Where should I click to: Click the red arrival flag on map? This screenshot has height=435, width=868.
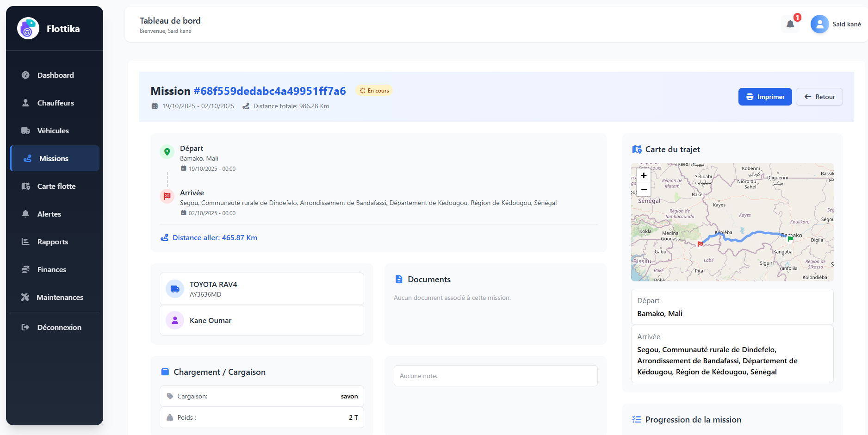coord(700,243)
